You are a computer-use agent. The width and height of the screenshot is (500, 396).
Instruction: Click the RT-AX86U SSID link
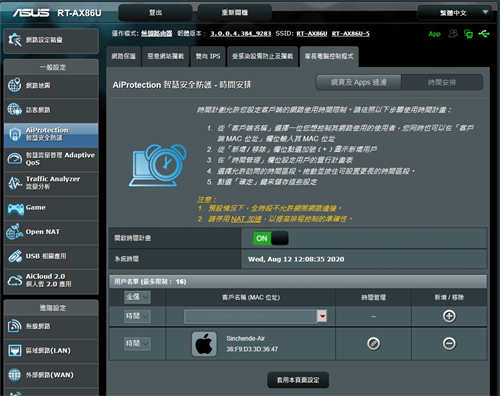click(x=312, y=34)
